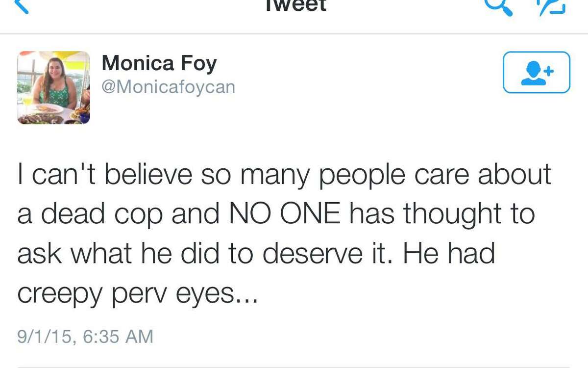Open search with the magnifier icon
588x368 pixels.
[x=498, y=6]
